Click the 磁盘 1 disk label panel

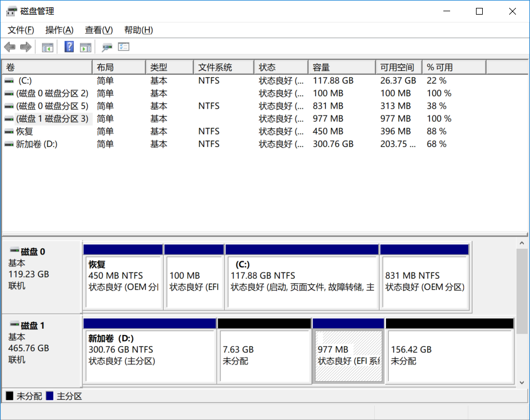(42, 351)
